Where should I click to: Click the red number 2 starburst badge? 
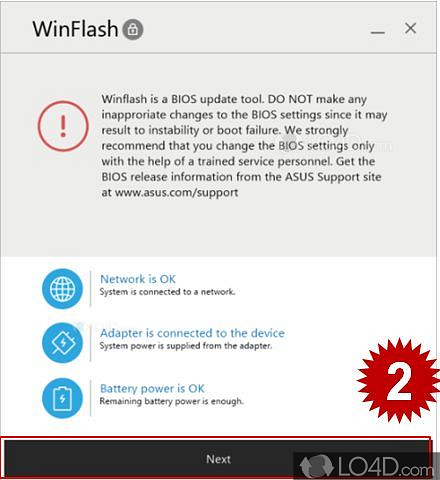click(399, 381)
